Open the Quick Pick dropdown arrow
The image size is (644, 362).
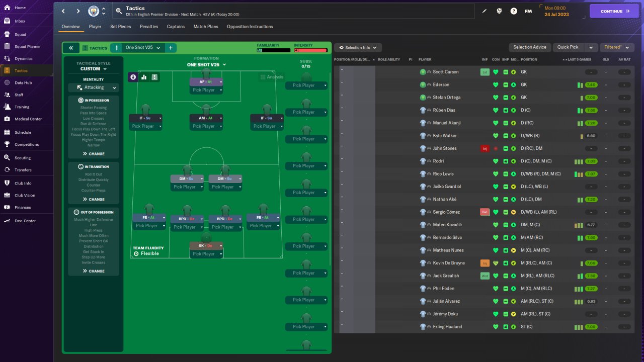click(591, 47)
